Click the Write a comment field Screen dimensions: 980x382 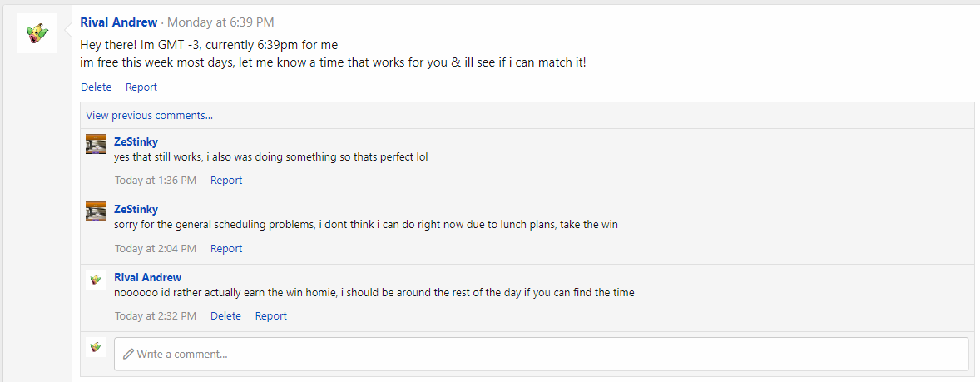pyautogui.click(x=541, y=354)
